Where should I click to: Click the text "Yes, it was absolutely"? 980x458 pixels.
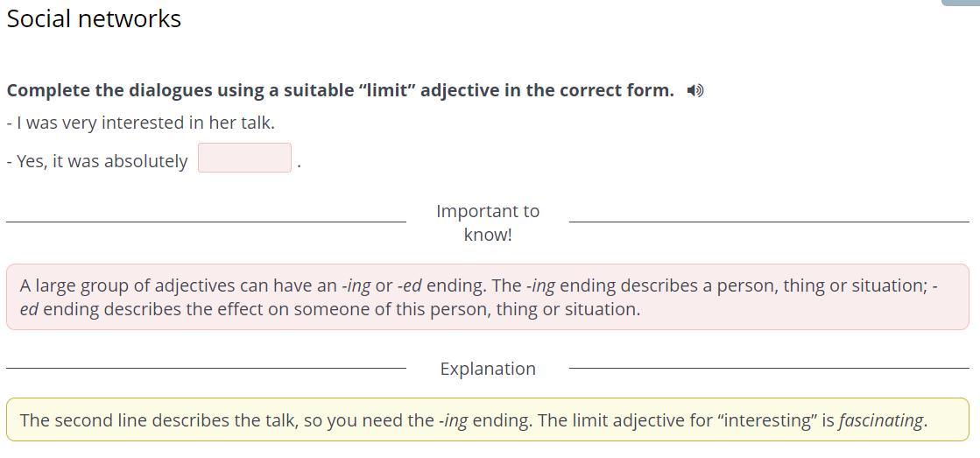coord(97,161)
